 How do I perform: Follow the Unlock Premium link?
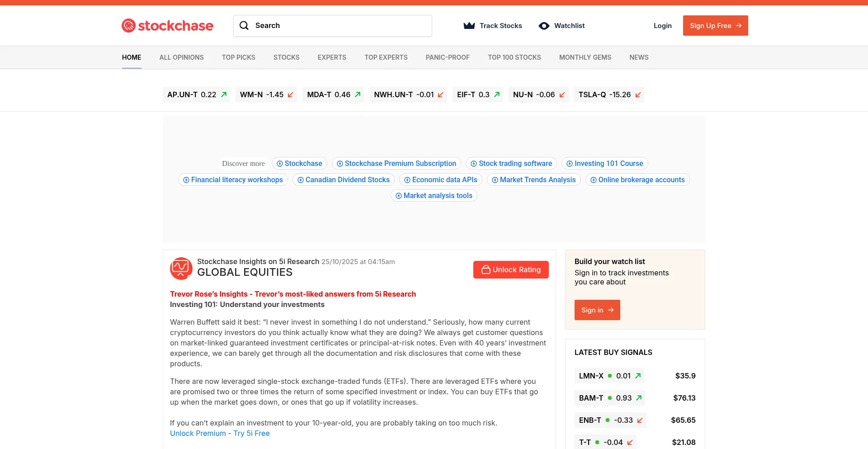coord(198,433)
